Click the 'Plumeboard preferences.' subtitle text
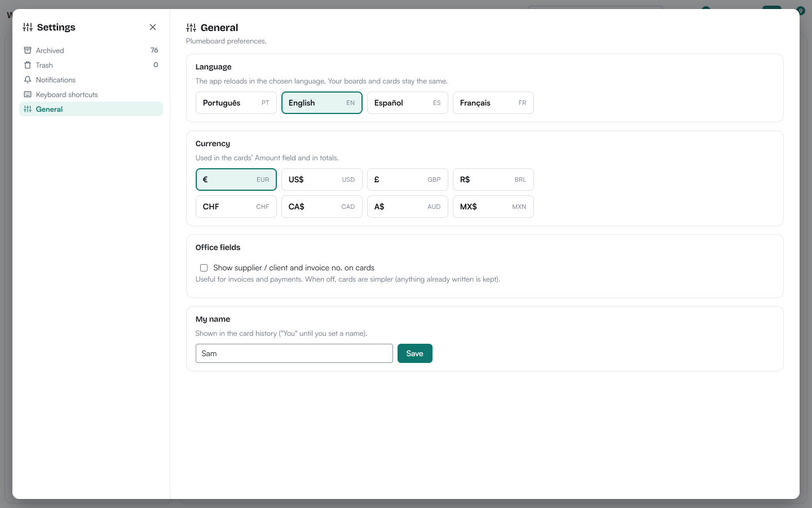This screenshot has width=812, height=508. pyautogui.click(x=226, y=41)
